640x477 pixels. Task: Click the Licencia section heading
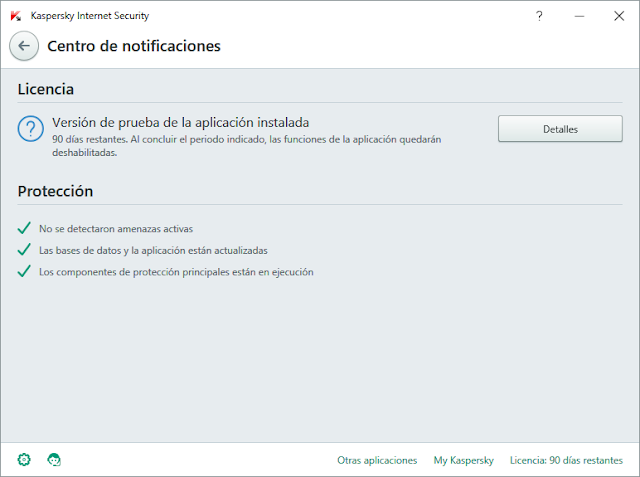tap(46, 89)
